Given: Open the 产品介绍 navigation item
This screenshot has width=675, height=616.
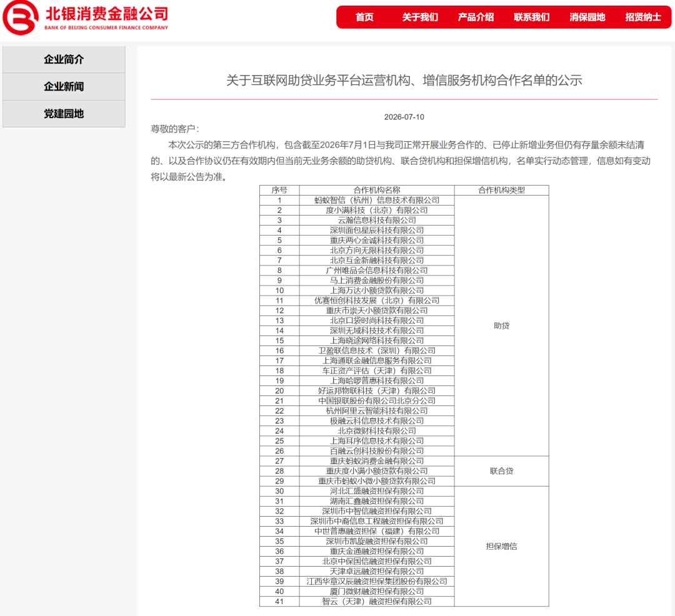Looking at the screenshot, I should click(x=476, y=17).
